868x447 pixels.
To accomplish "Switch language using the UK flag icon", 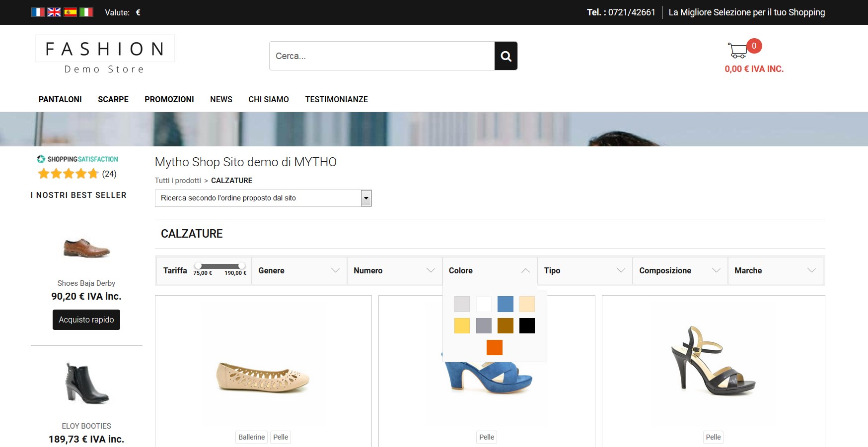I will pyautogui.click(x=54, y=12).
